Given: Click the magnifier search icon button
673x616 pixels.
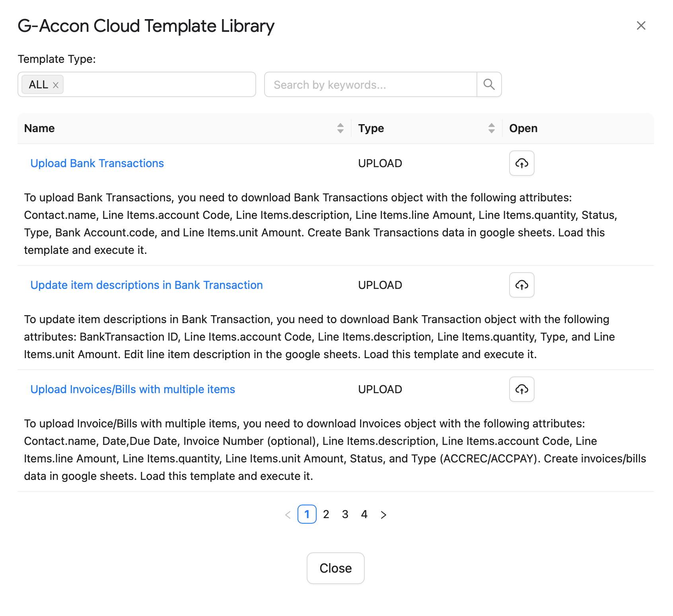Looking at the screenshot, I should (489, 84).
